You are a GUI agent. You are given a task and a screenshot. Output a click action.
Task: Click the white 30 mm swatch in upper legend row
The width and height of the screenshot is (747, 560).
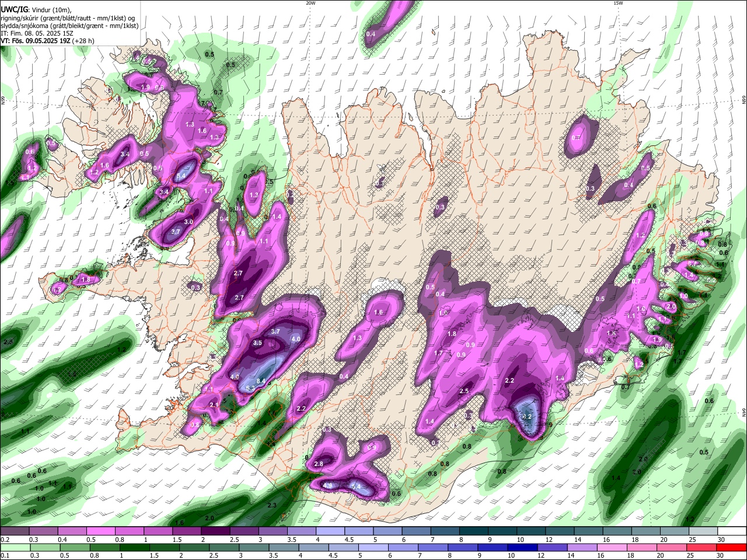[x=732, y=531]
